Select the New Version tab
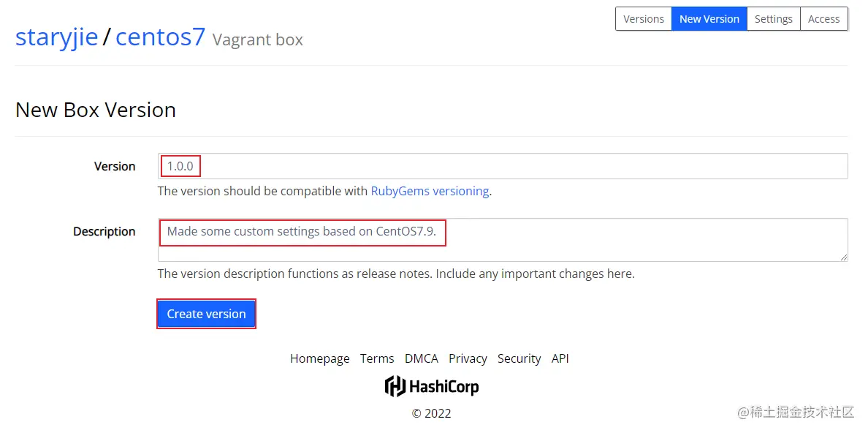 click(x=709, y=19)
